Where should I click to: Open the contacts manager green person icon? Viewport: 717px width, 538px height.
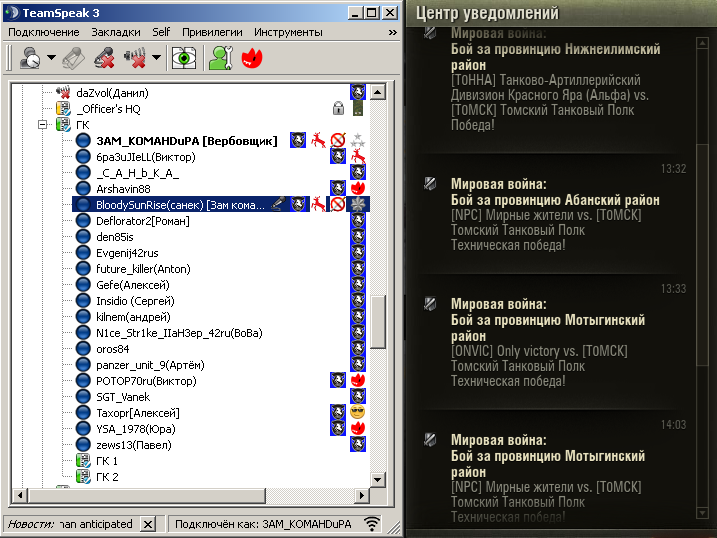tap(221, 58)
